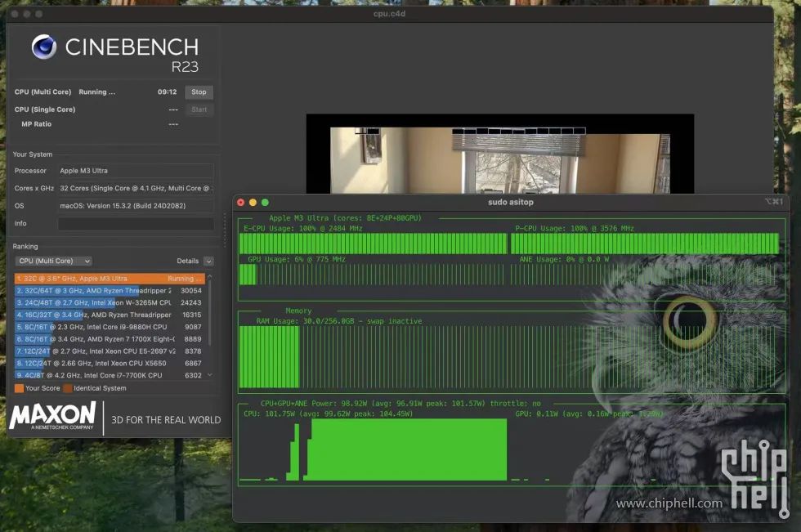This screenshot has width=801, height=532.
Task: Minimize the asitop window with yellow button
Action: (x=253, y=202)
